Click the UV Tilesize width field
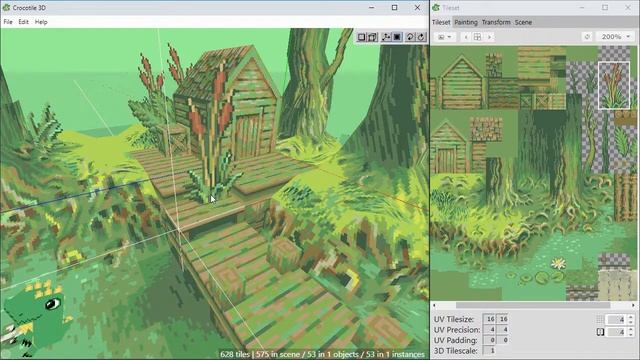This screenshot has height=360, width=640. (489, 319)
